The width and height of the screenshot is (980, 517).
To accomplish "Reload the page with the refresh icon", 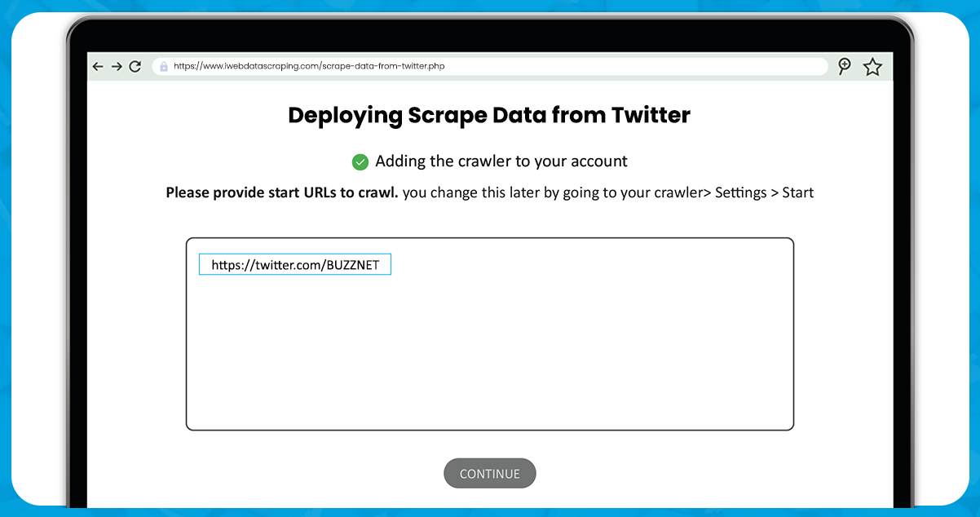I will click(x=135, y=66).
